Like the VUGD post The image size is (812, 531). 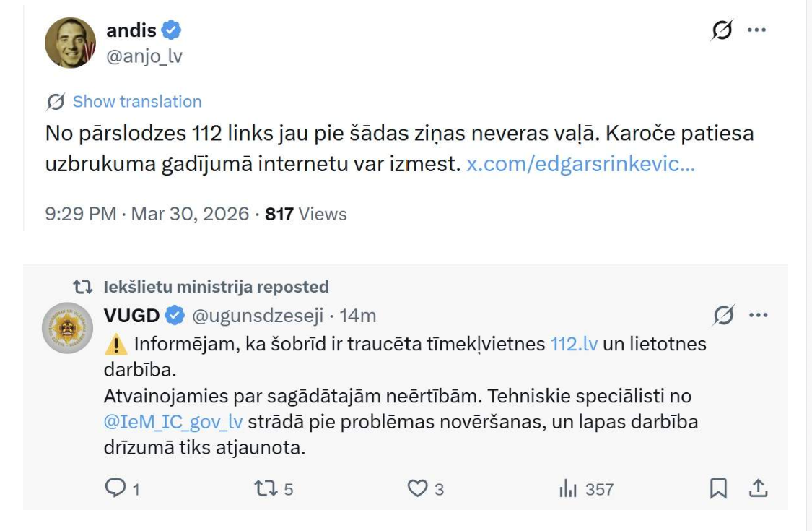(417, 489)
